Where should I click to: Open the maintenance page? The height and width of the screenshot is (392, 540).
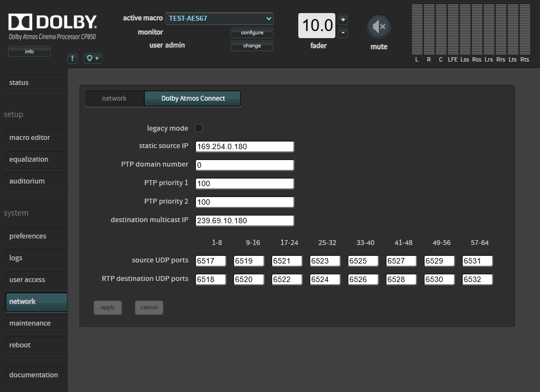pos(36,323)
